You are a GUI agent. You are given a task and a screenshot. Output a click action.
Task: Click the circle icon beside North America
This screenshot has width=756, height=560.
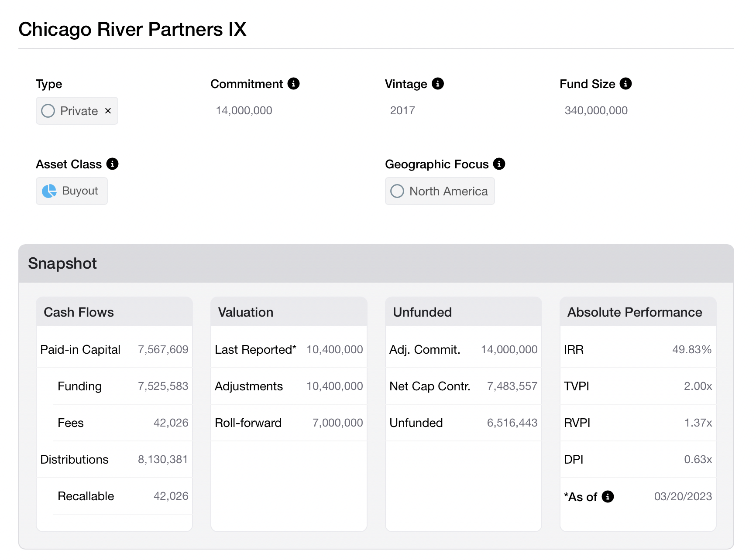[397, 191]
